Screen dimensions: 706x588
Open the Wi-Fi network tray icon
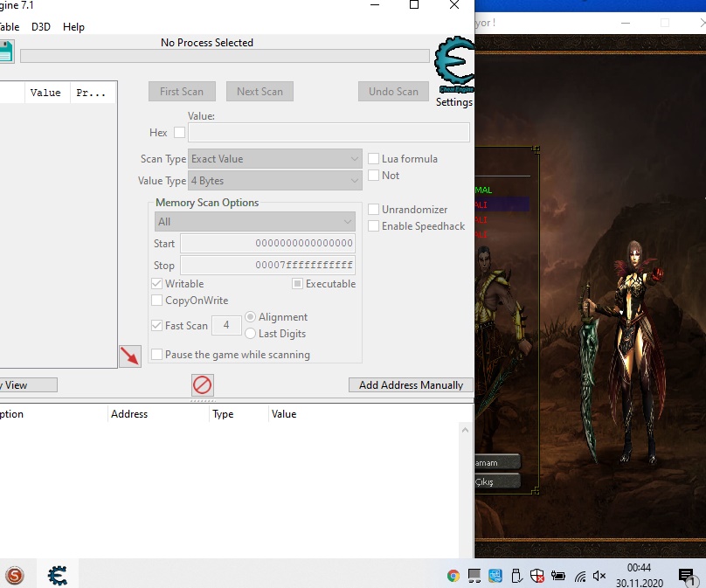tap(580, 576)
